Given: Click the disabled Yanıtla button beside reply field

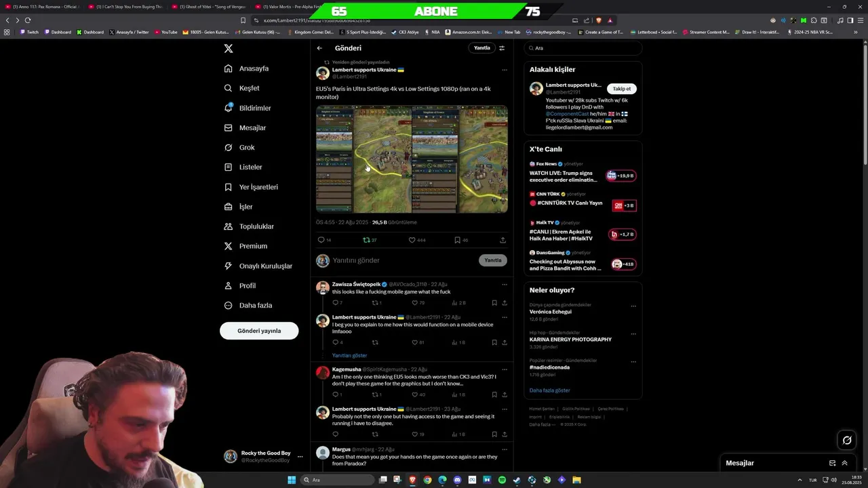Looking at the screenshot, I should [493, 260].
